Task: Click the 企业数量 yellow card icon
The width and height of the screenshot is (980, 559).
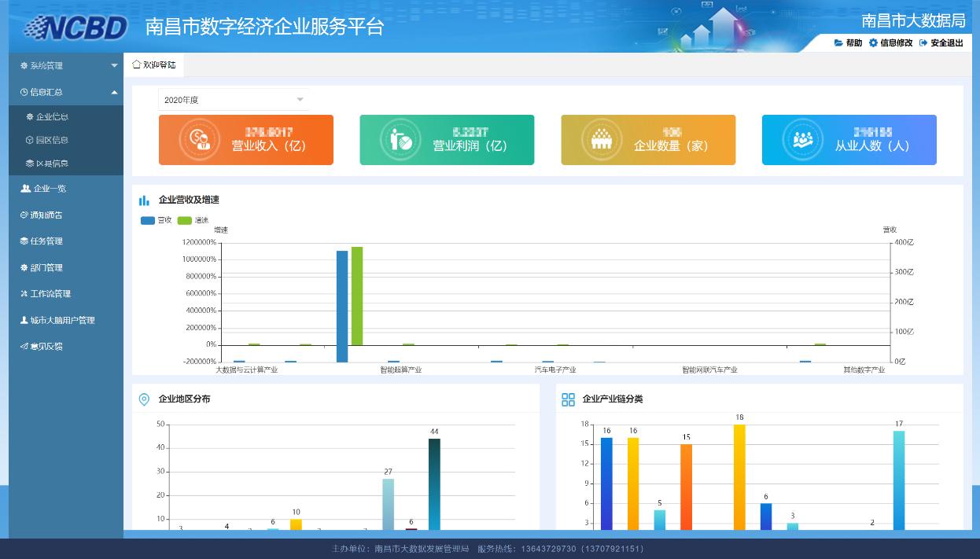Action: coord(601,139)
